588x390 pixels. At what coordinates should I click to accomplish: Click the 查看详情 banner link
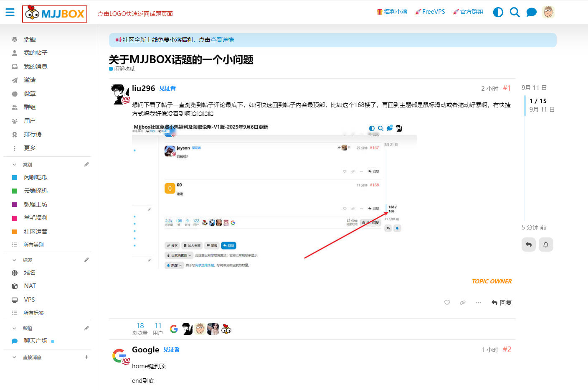(222, 40)
